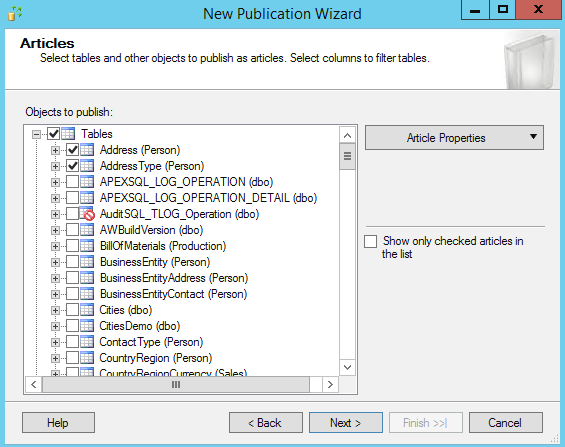Click the wizard icon in the title bar
This screenshot has width=565, height=447.
(15, 13)
